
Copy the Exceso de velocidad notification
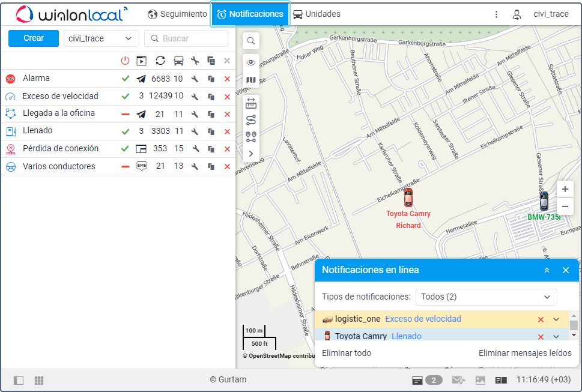[211, 97]
